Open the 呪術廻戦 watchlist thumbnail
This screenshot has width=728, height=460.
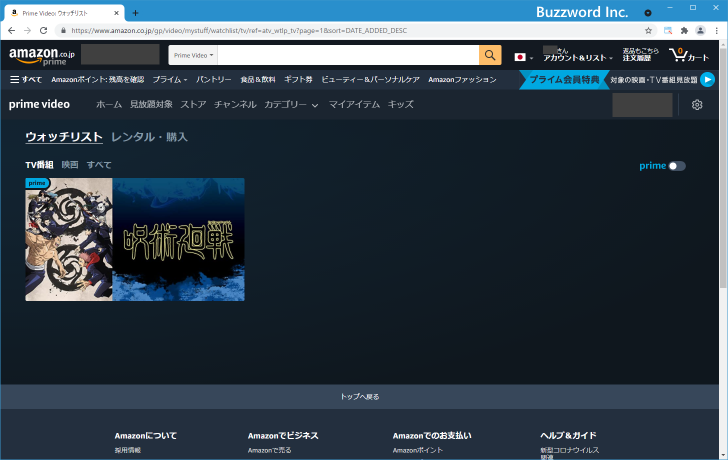[135, 240]
